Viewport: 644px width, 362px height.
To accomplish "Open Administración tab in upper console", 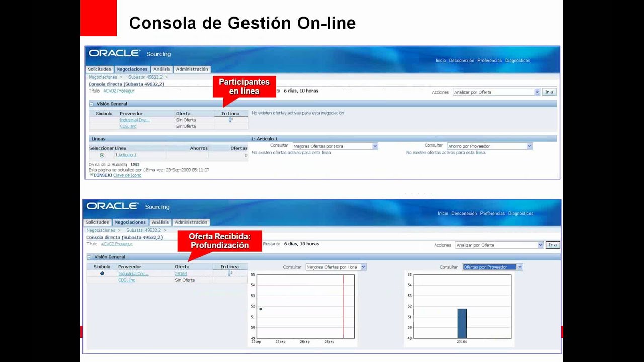I will coord(192,69).
